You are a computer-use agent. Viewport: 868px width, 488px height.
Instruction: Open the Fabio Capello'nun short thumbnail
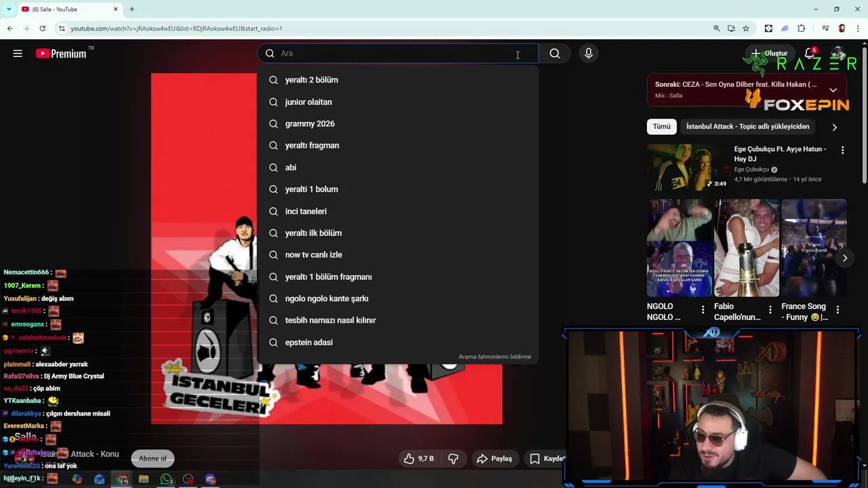(x=747, y=248)
